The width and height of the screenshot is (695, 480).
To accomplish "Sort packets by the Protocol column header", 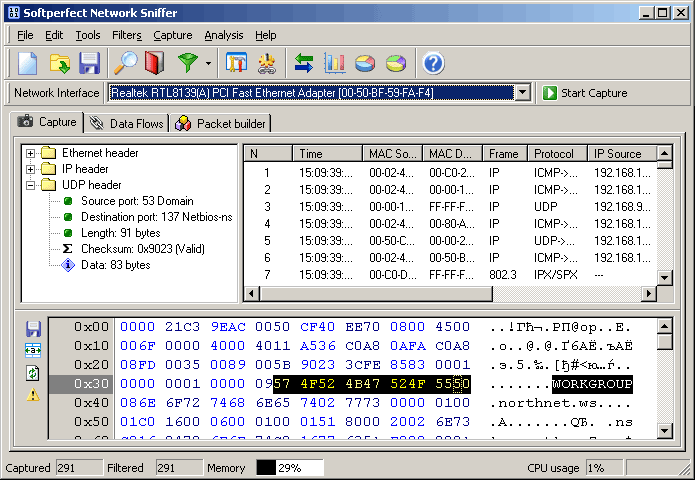I will (554, 154).
